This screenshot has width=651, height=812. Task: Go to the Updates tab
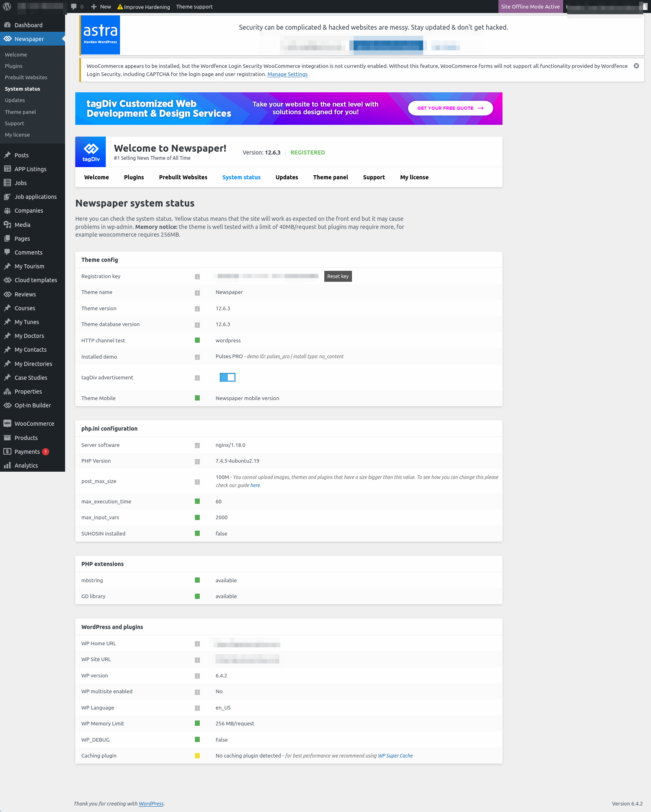click(287, 177)
